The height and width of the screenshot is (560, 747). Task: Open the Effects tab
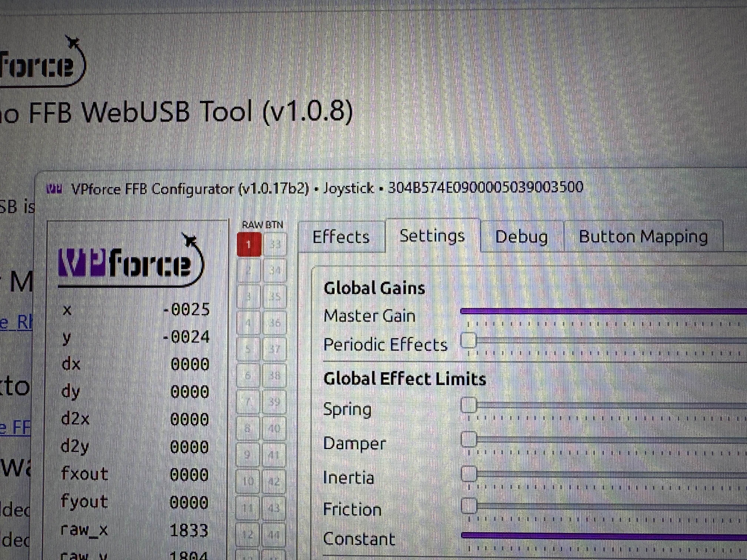pyautogui.click(x=341, y=237)
